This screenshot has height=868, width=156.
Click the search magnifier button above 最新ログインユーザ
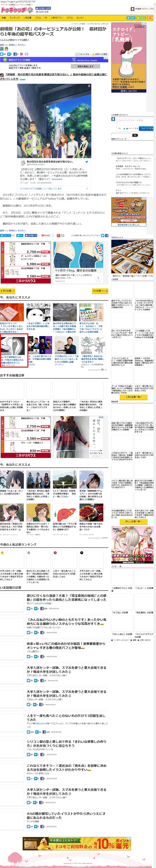(x=135, y=135)
